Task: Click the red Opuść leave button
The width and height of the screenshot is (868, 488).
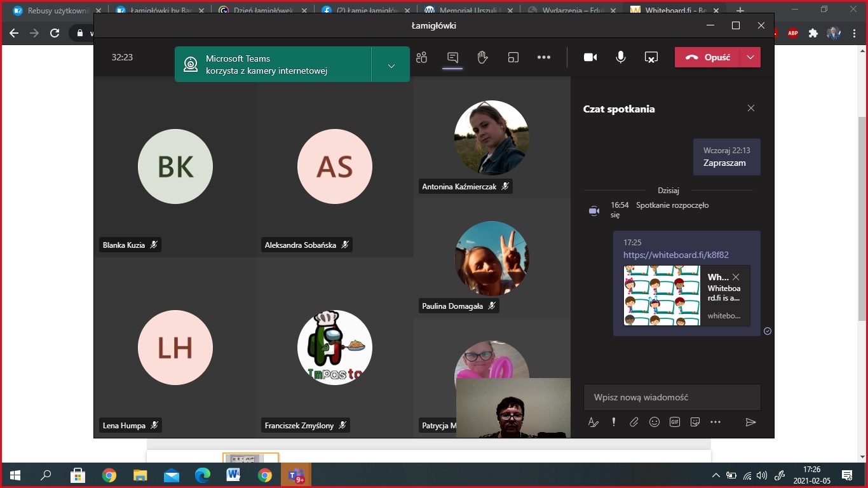Action: (x=708, y=57)
